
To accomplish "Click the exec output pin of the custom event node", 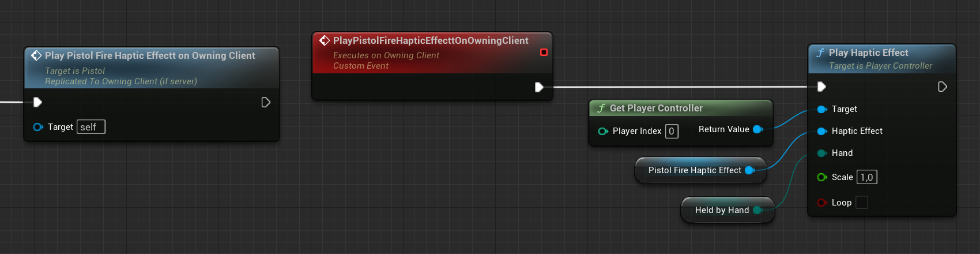I will [x=539, y=87].
